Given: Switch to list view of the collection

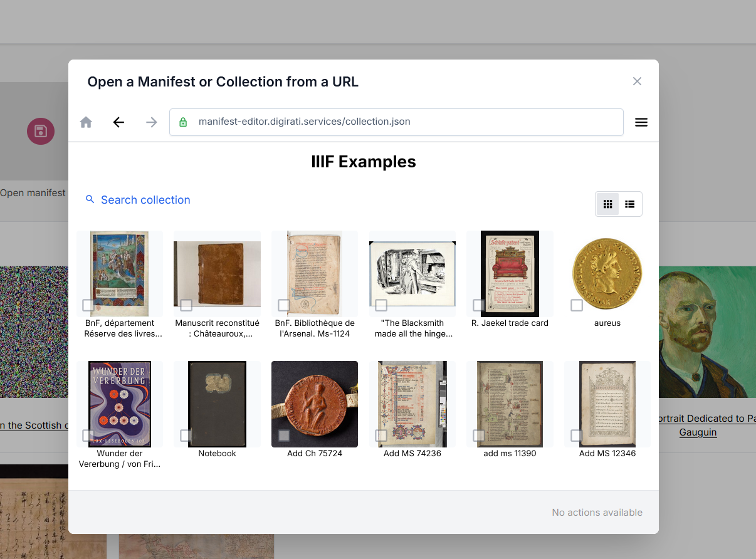Looking at the screenshot, I should [x=629, y=204].
